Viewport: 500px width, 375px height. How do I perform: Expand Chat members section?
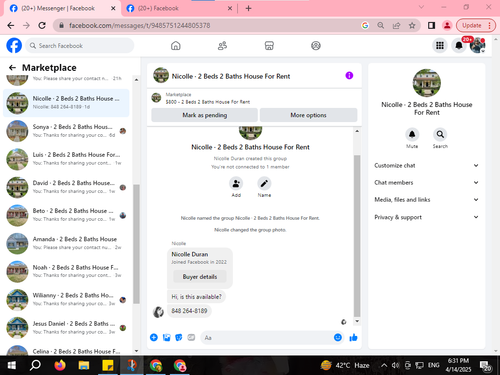(x=426, y=182)
